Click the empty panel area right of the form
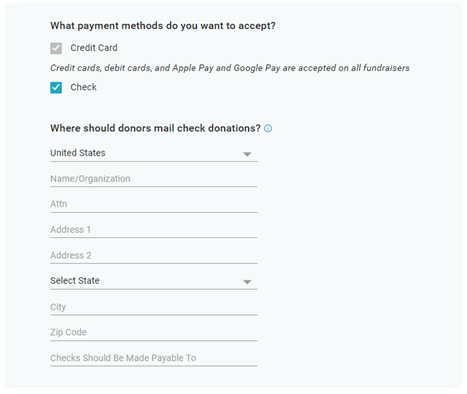 (360, 250)
